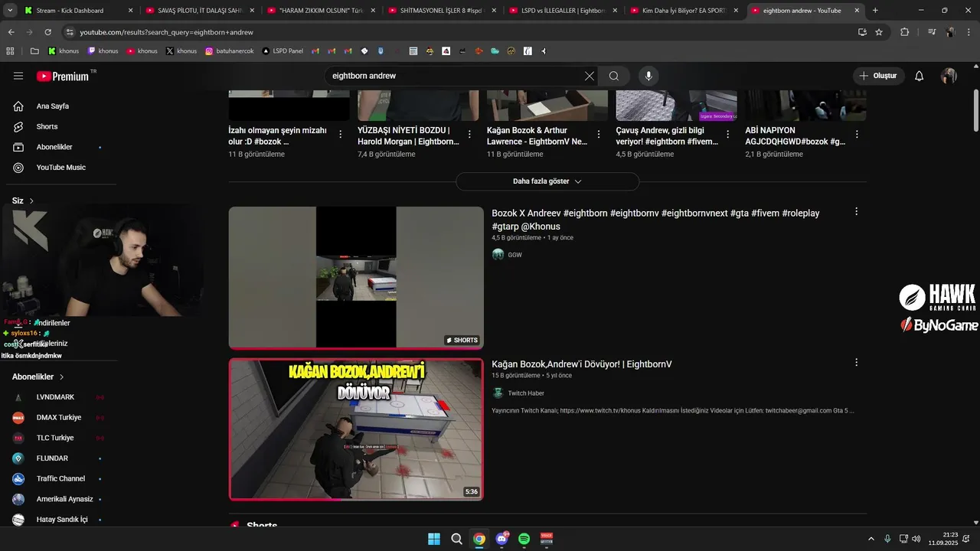
Task: Open a new browser tab
Action: tap(875, 11)
